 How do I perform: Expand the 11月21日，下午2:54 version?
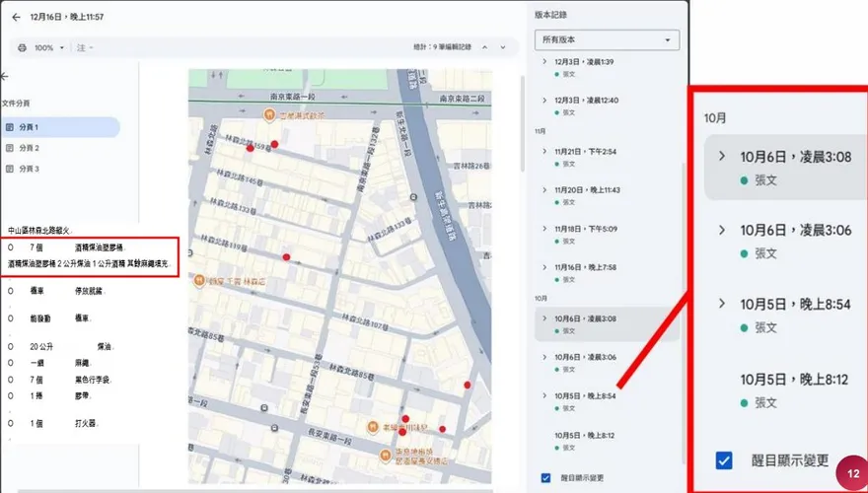point(544,151)
